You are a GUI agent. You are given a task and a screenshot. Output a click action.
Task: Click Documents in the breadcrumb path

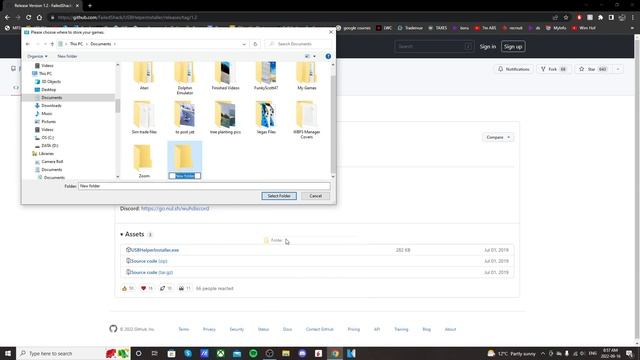pos(100,44)
